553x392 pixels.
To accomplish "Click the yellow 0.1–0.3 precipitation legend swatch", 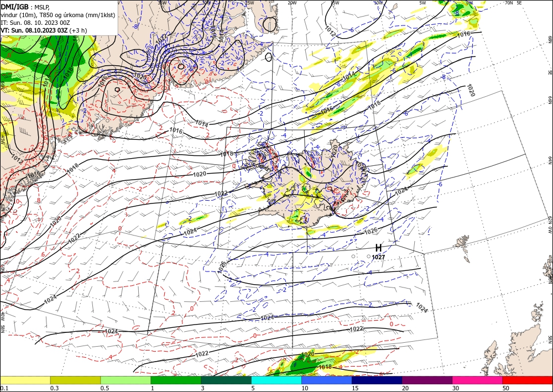I will (25, 380).
